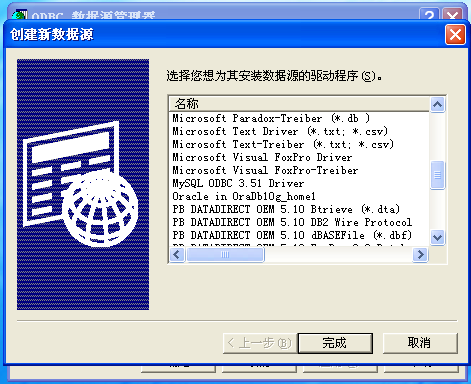
Task: Click the horizontal scroll-right arrow
Action: click(x=420, y=255)
